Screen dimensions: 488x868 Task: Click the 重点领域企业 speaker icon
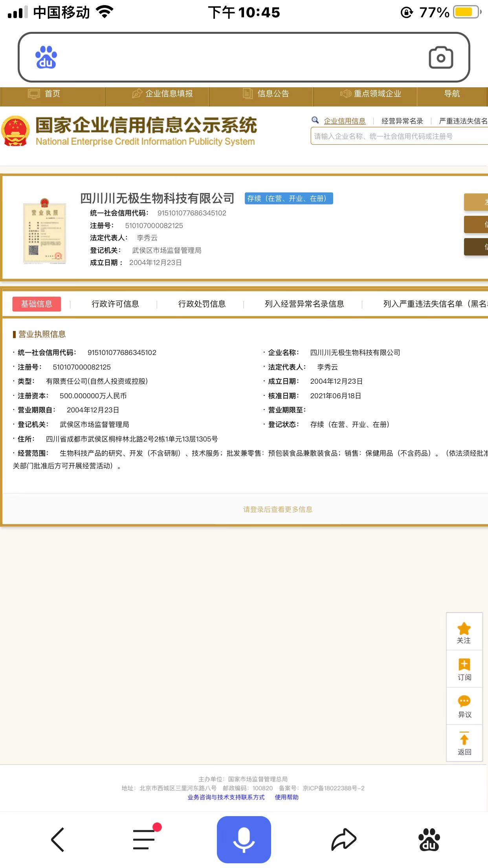[346, 94]
